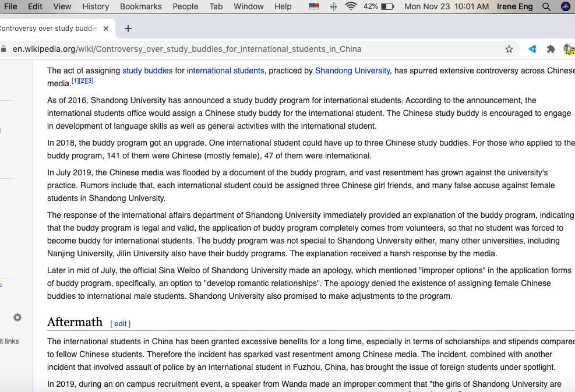575x392 pixels.
Task: Open the "Shandong University" link
Action: (x=352, y=70)
